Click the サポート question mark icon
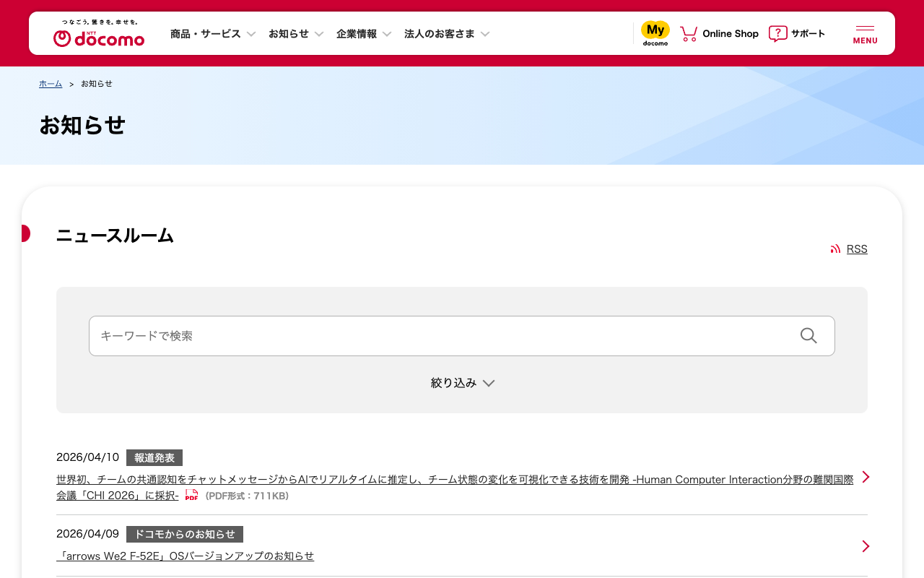 point(777,34)
